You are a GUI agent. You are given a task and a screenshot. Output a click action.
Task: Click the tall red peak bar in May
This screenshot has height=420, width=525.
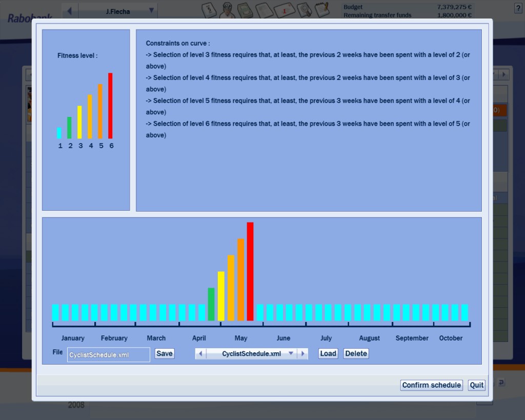tap(250, 271)
